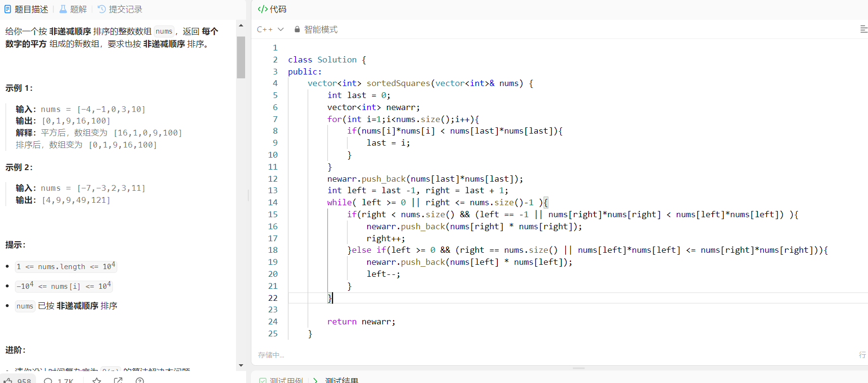Select the 代码 panel tab
The image size is (868, 383).
[x=272, y=9]
